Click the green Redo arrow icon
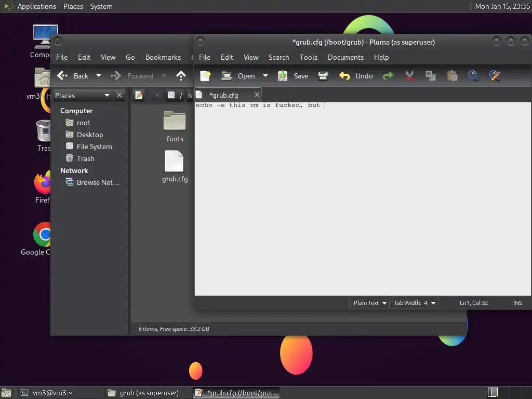Screen dimensions: 532x399 tap(388, 76)
